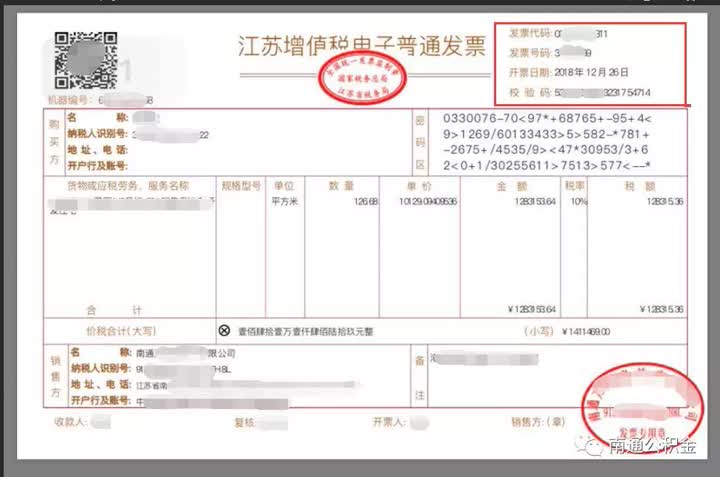Click the 纳税人识别号 label in the seller section
Viewport: 720px width, 477px height.
tap(101, 368)
